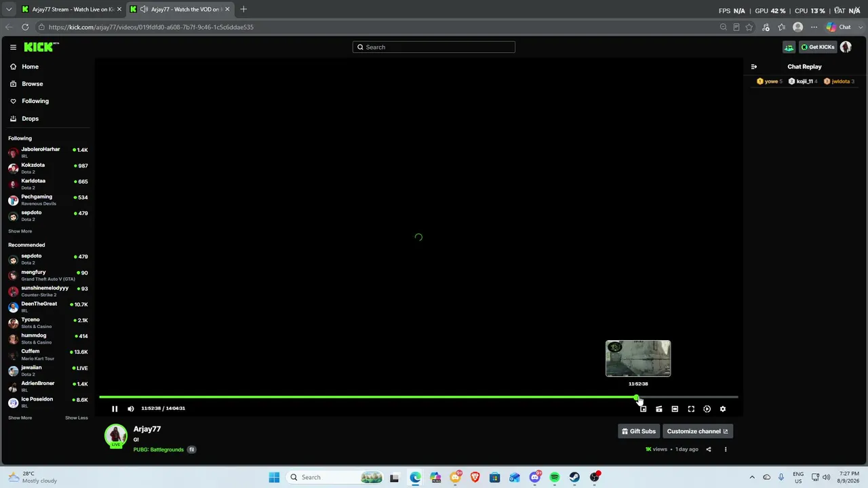
Task: Show hidden system tray icons
Action: click(x=751, y=477)
